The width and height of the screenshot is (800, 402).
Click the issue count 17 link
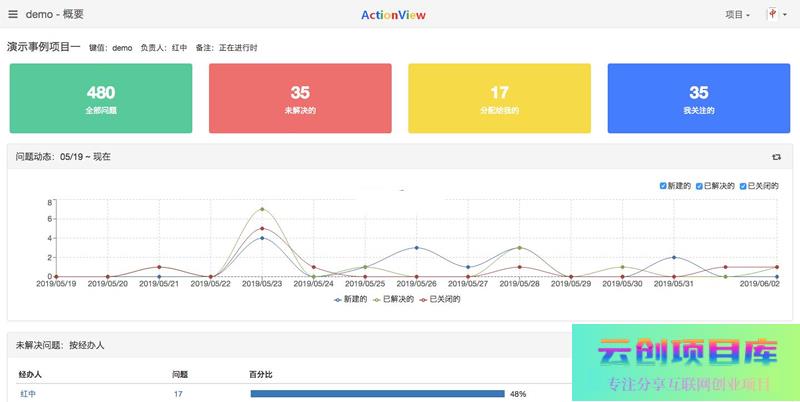click(x=178, y=394)
